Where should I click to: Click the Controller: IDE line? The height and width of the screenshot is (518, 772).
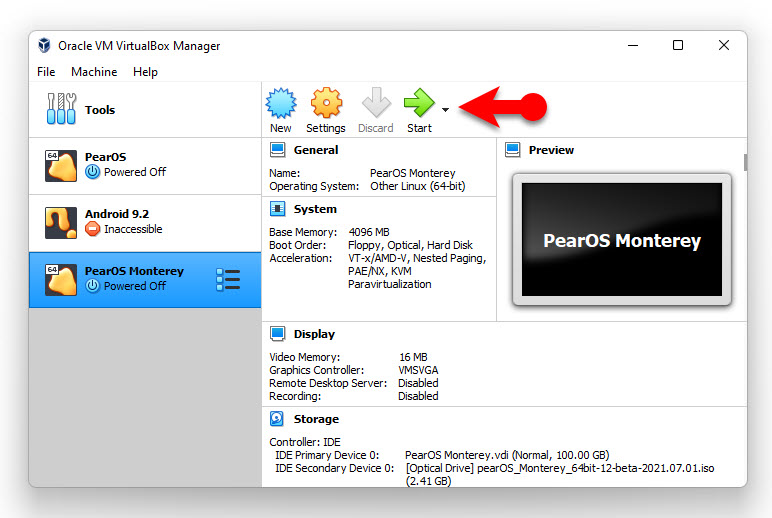tap(305, 442)
